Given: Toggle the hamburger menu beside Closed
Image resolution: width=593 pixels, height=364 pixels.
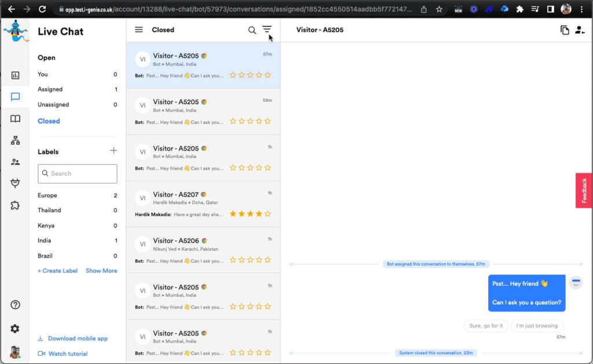Looking at the screenshot, I should [139, 30].
